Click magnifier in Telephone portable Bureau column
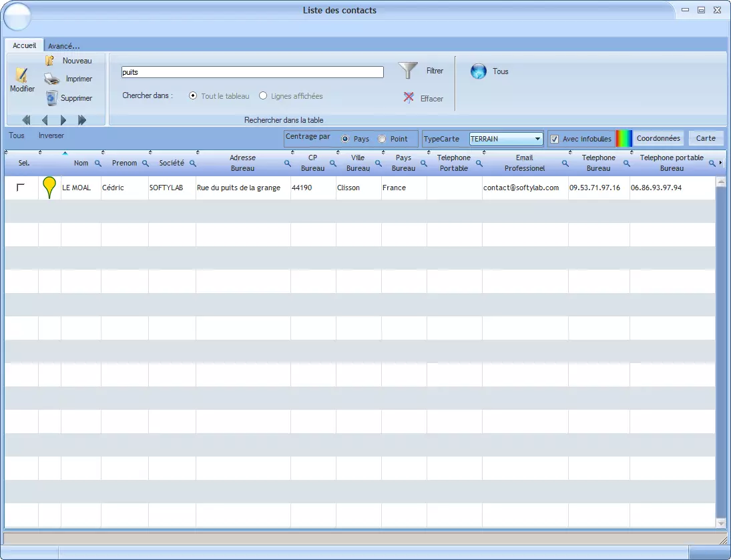Viewport: 731px width, 560px height. point(712,164)
